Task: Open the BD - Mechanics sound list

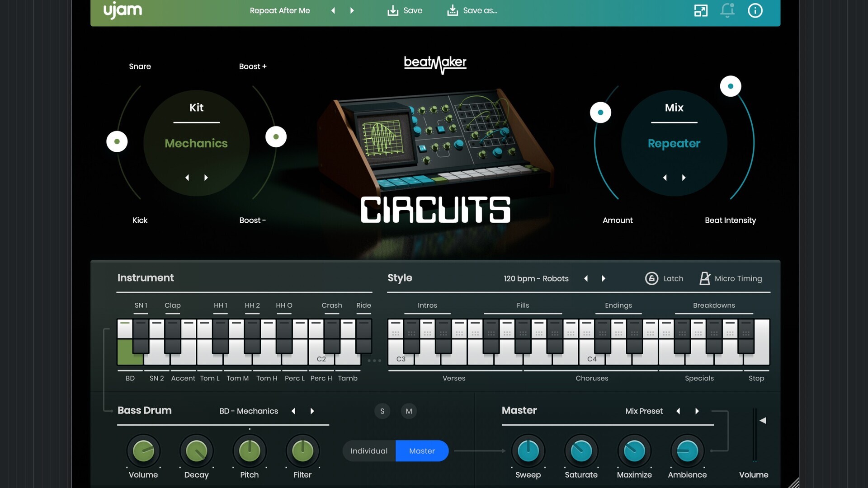Action: 249,411
